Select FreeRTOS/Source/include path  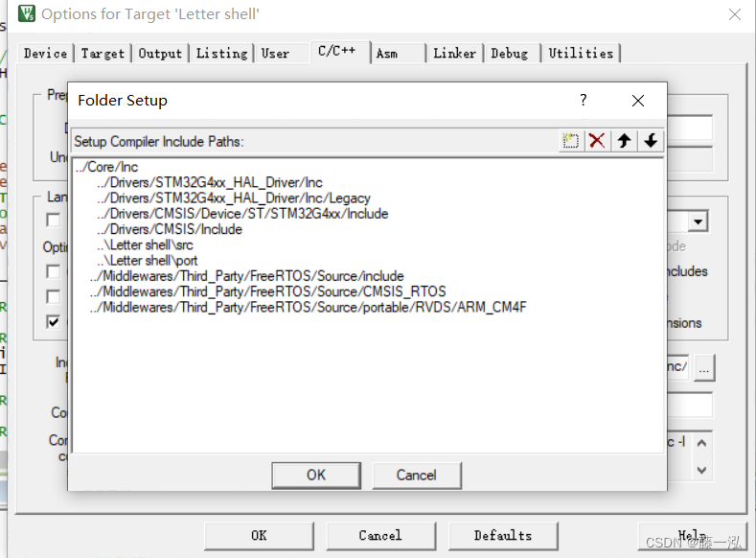click(247, 276)
